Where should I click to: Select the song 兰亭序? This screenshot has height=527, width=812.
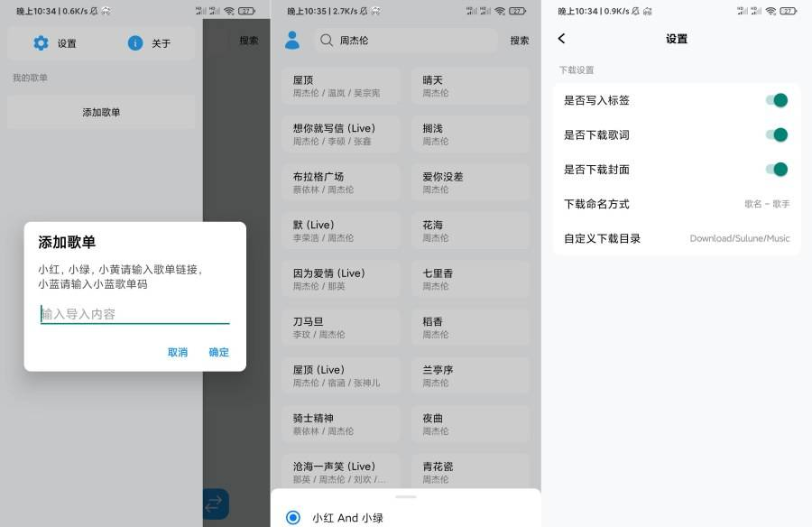[470, 375]
